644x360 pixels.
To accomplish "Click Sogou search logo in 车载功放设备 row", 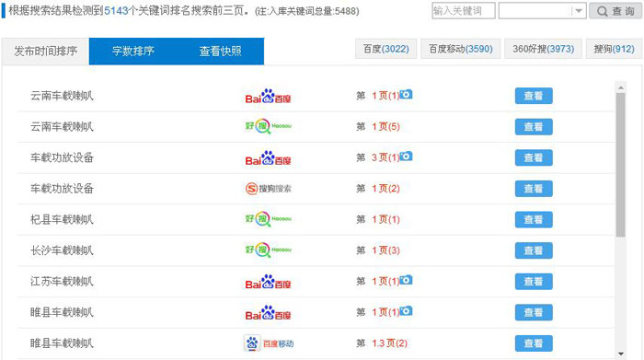I will (269, 189).
